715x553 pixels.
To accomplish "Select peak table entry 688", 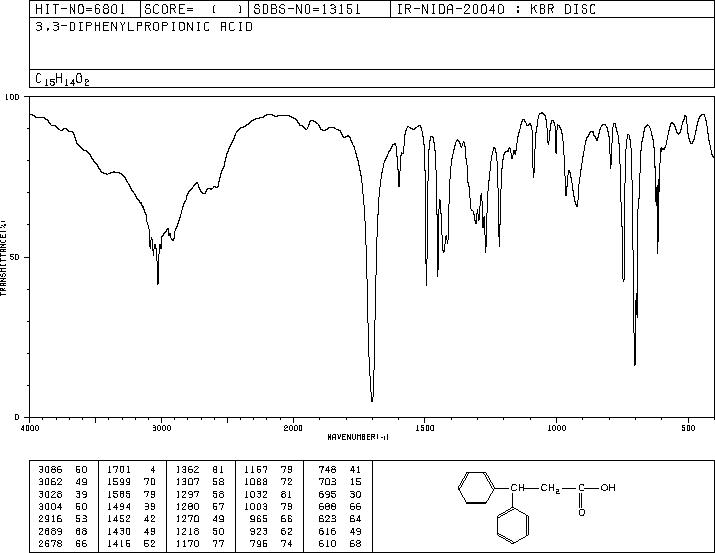I will (340, 506).
